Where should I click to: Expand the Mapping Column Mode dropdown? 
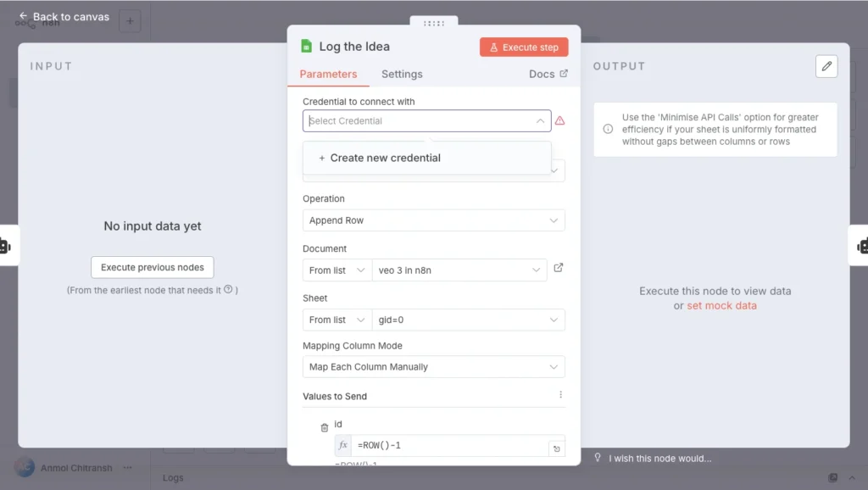click(x=433, y=367)
